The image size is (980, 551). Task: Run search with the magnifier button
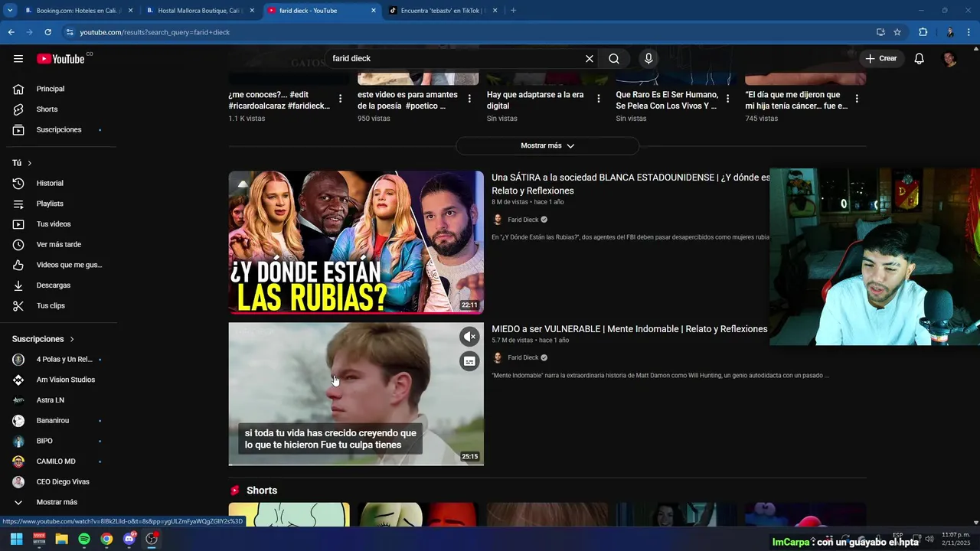(x=614, y=59)
